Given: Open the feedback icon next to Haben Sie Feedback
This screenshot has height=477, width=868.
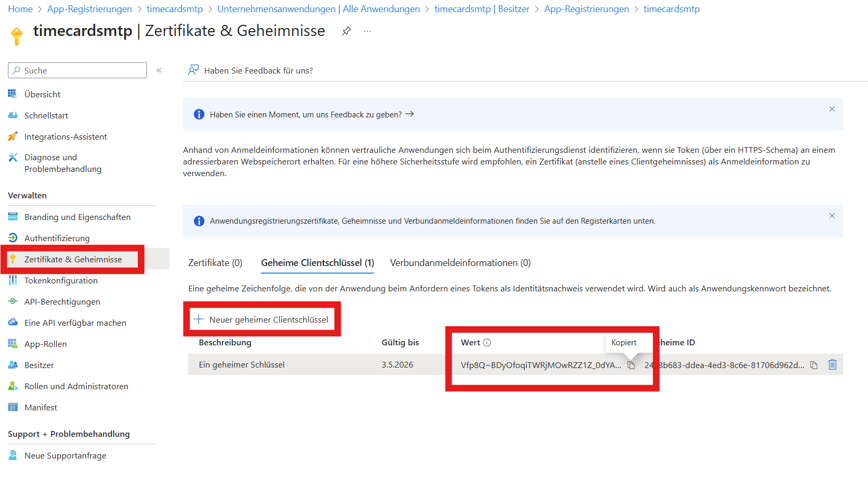Looking at the screenshot, I should 194,70.
